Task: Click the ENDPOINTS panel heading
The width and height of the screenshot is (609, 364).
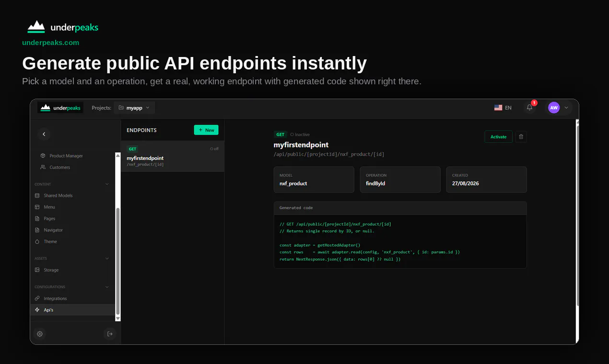Action: [x=141, y=130]
